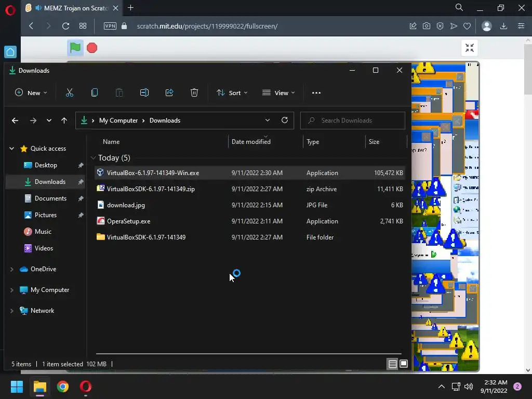Select Pictures in Quick access
532x399 pixels.
click(x=46, y=215)
